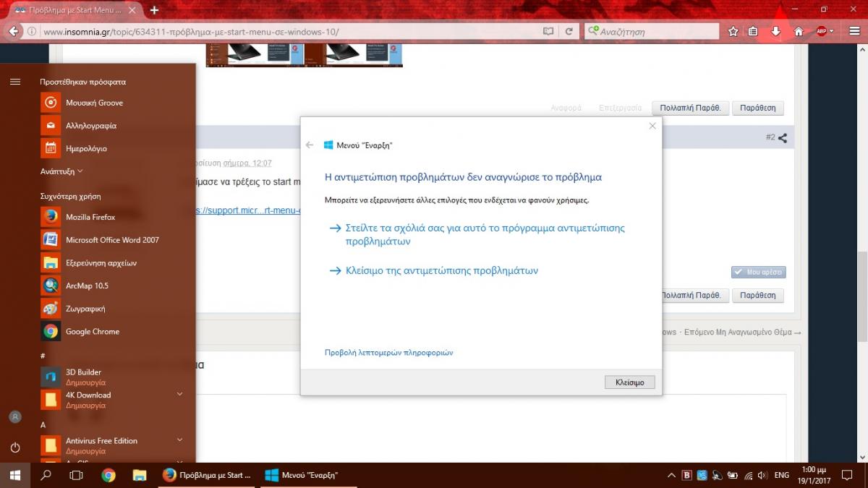Bookmark page with the star icon
The width and height of the screenshot is (868, 488).
click(733, 31)
